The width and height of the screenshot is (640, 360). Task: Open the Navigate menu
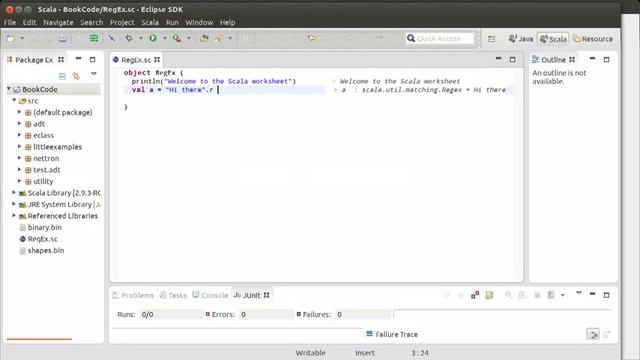coord(58,22)
